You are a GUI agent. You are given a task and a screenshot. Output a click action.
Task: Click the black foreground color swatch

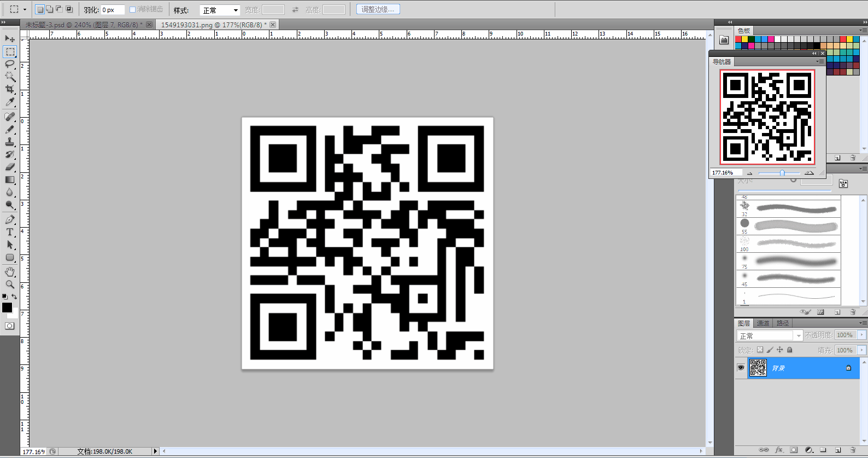point(7,308)
